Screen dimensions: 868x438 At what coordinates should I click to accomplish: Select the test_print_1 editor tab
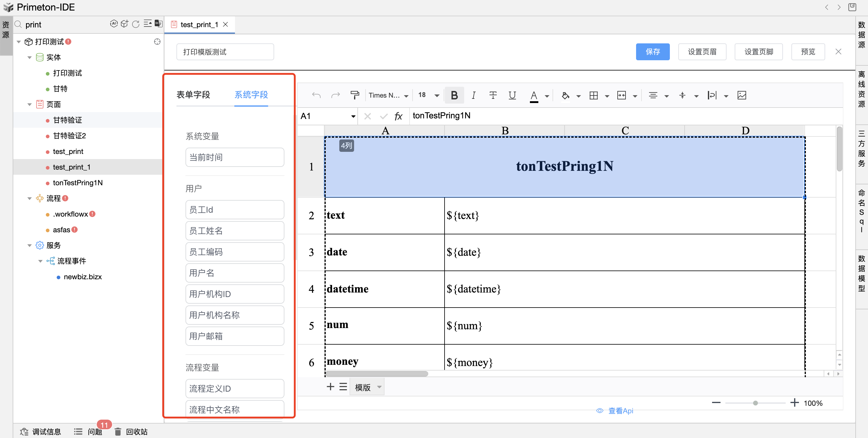coord(199,25)
